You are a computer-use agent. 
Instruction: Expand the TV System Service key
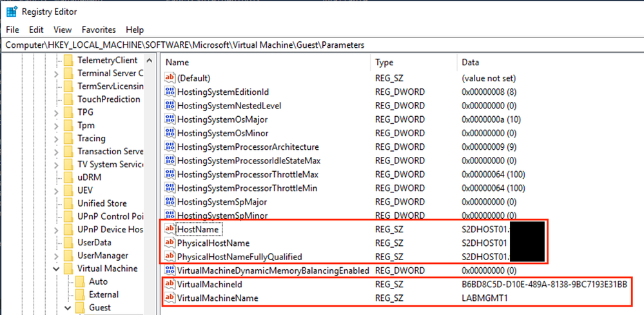coord(56,165)
